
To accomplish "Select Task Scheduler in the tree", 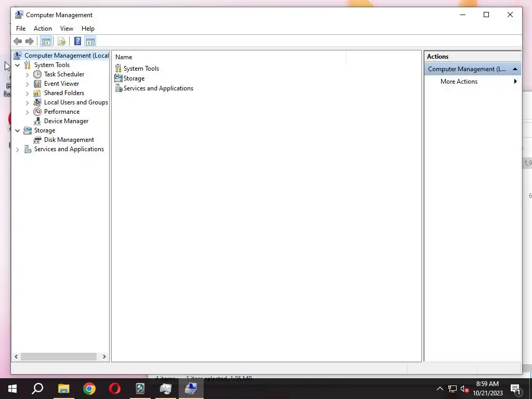I will [64, 74].
